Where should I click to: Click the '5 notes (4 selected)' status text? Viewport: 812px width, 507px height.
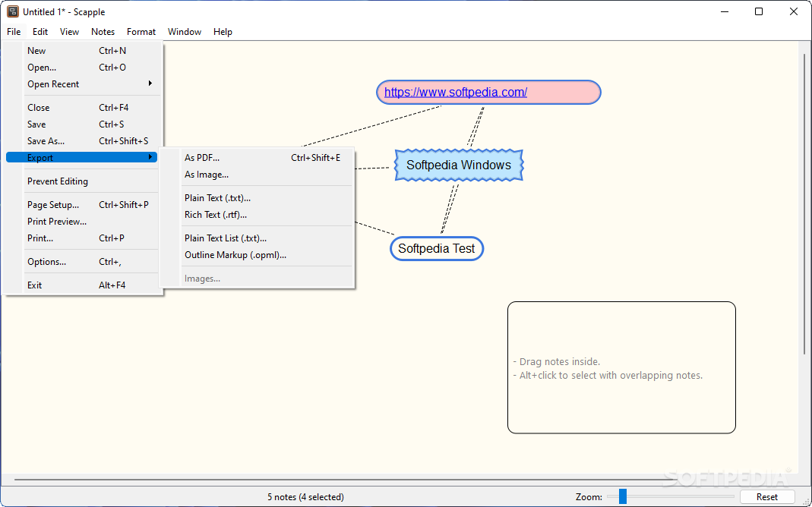coord(305,496)
